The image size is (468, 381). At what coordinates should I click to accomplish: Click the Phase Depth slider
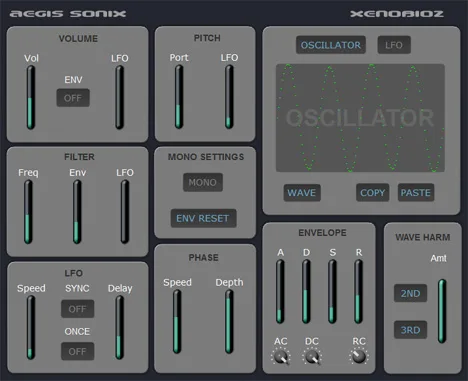click(x=229, y=322)
